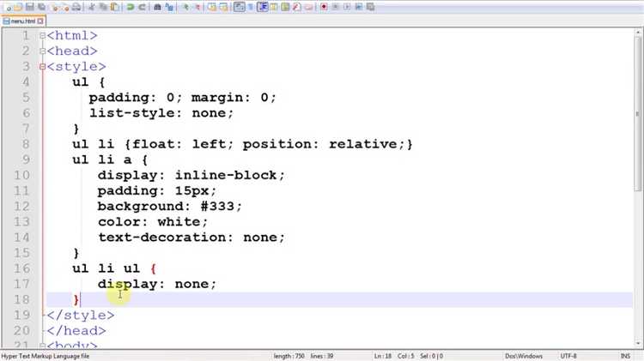
Task: Toggle synchronize horizontal scrolling icon
Action: 223,7
